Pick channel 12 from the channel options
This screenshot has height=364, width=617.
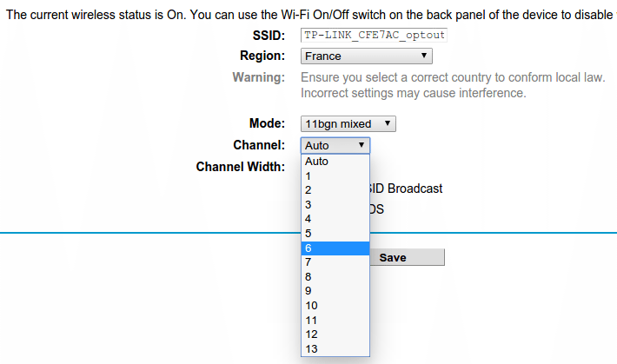coord(335,334)
